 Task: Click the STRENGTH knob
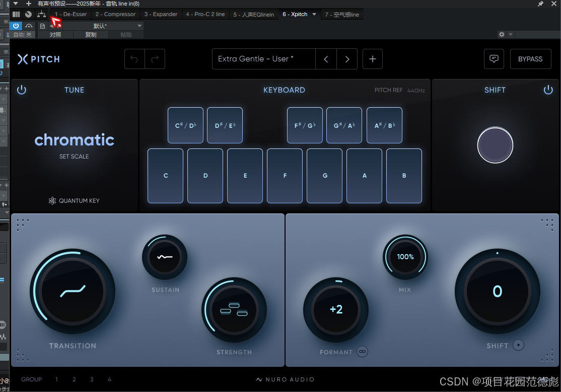pos(234,310)
